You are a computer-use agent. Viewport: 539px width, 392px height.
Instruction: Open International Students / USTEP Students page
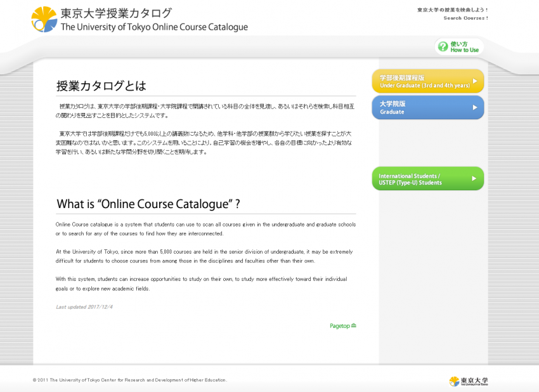427,178
